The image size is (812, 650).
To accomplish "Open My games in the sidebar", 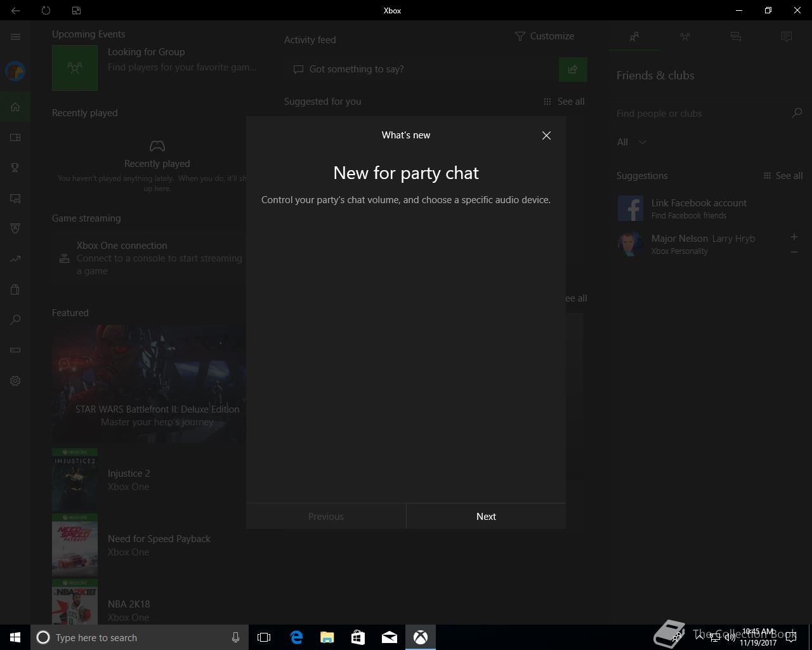I will click(15, 137).
